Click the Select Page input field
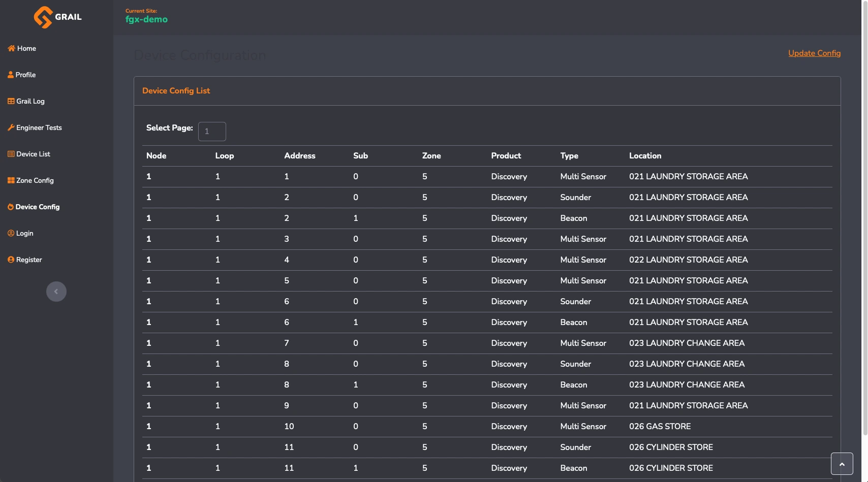The image size is (868, 482). pyautogui.click(x=212, y=132)
